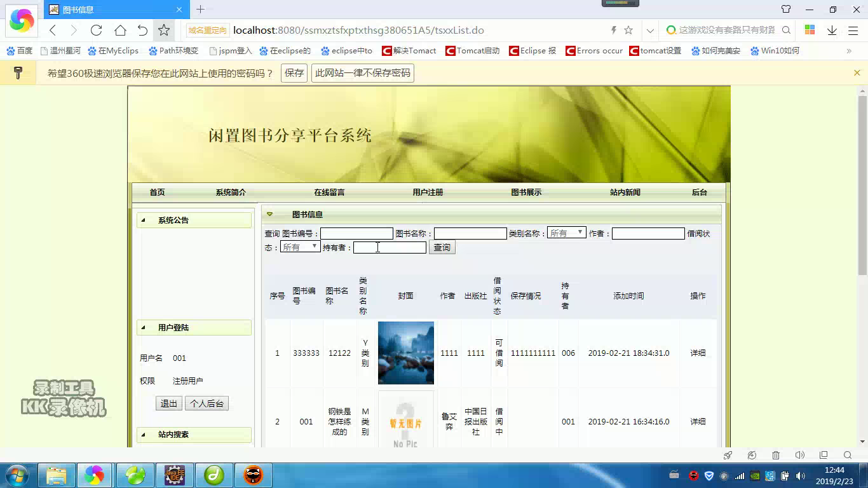The width and height of the screenshot is (868, 488).
Task: Click the network signal tray icon
Action: 739,475
